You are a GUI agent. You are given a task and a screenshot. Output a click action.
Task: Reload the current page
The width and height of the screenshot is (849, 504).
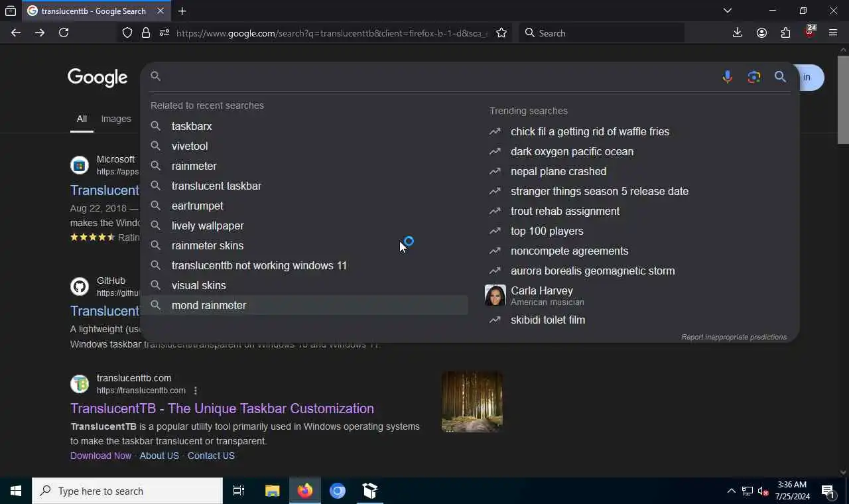64,32
